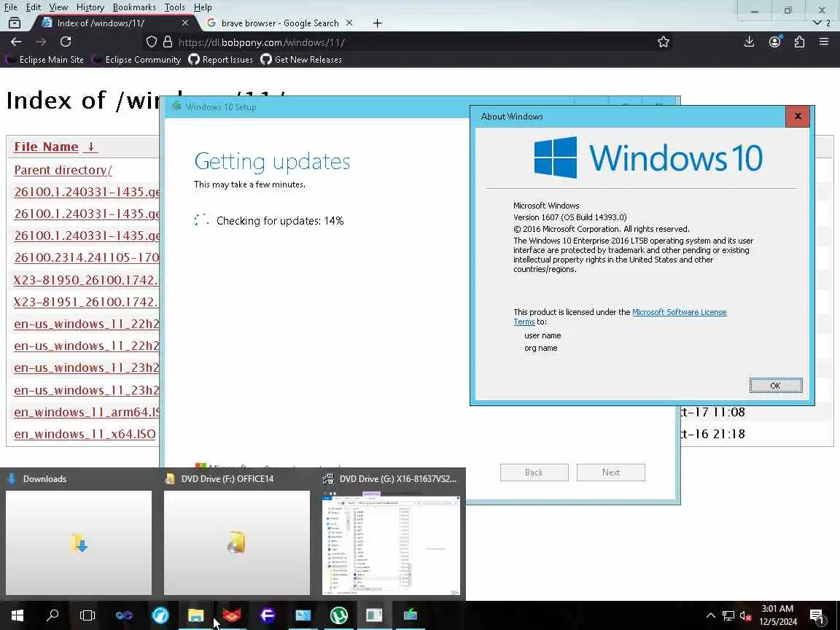Bookmark this page with the star icon
Viewport: 840px width, 630px height.
(664, 42)
